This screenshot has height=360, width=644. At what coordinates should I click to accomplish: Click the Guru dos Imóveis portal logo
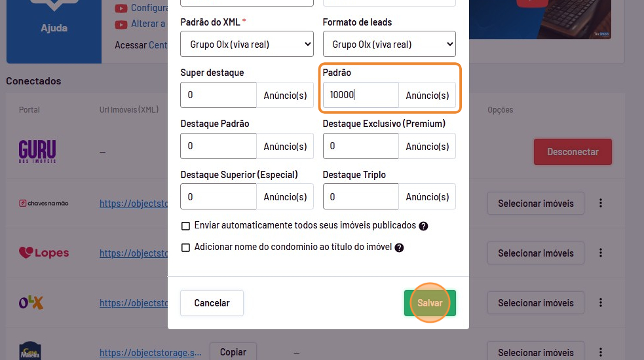tap(37, 151)
